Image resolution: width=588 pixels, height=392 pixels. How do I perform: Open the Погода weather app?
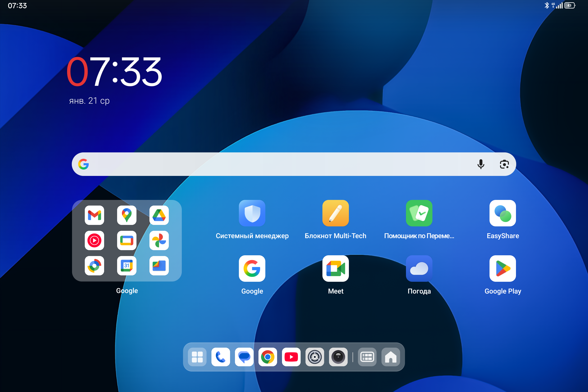click(419, 269)
